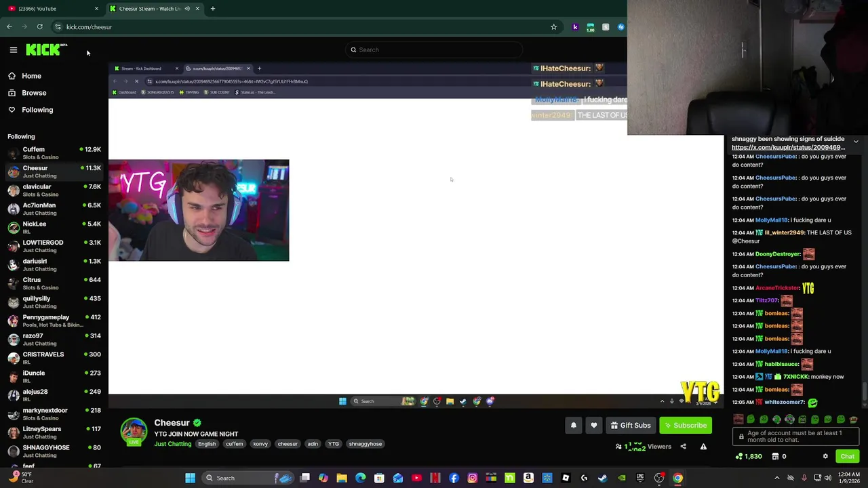Open Facebook from the taskbar
The height and width of the screenshot is (488, 868).
click(x=454, y=478)
